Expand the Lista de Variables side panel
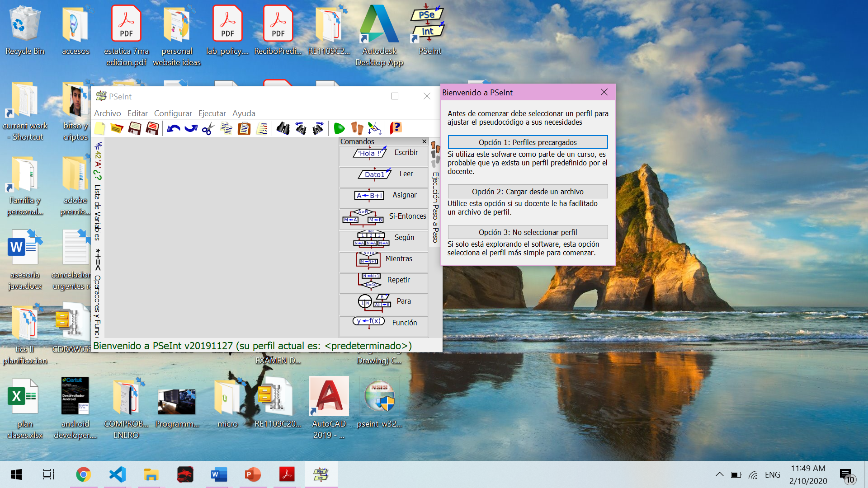Screen dimensions: 868x488 [x=98, y=212]
